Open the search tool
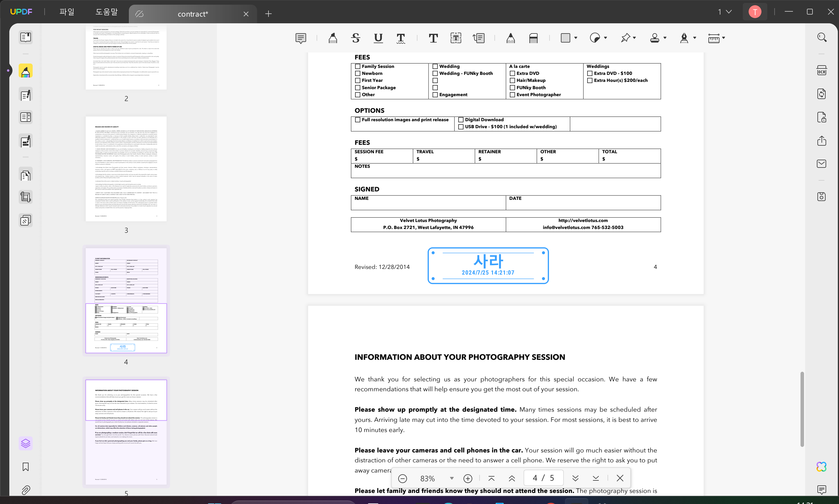Viewport: 839px width, 504px height. (x=822, y=37)
